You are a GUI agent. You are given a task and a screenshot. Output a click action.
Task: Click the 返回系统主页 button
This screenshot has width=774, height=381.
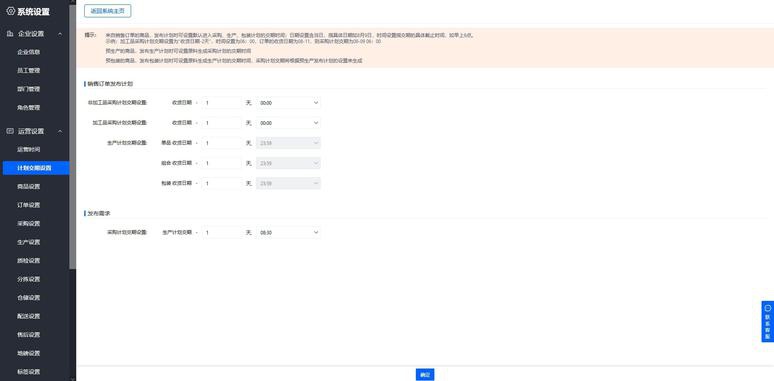(x=108, y=11)
